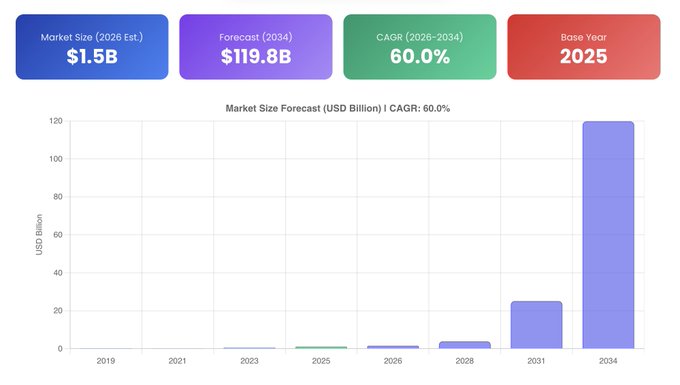This screenshot has height=385, width=680.
Task: Click the '60.0%' value in the green card
Action: (420, 56)
